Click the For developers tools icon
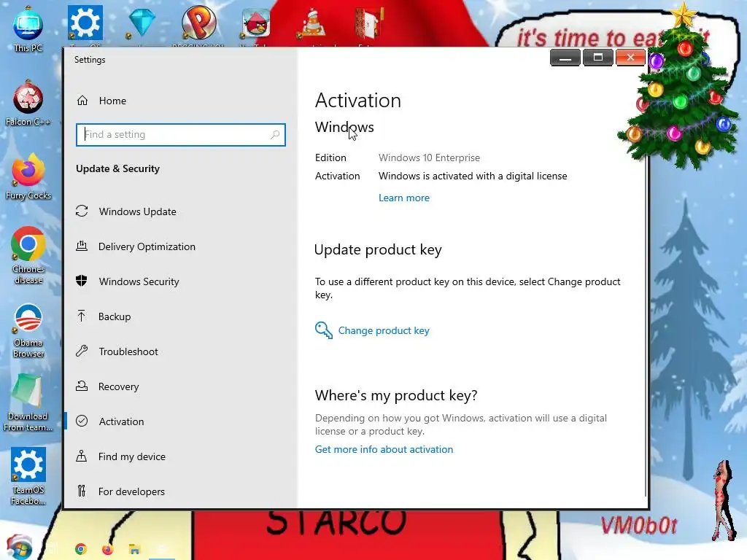Viewport: 747px width, 560px height. pyautogui.click(x=82, y=491)
